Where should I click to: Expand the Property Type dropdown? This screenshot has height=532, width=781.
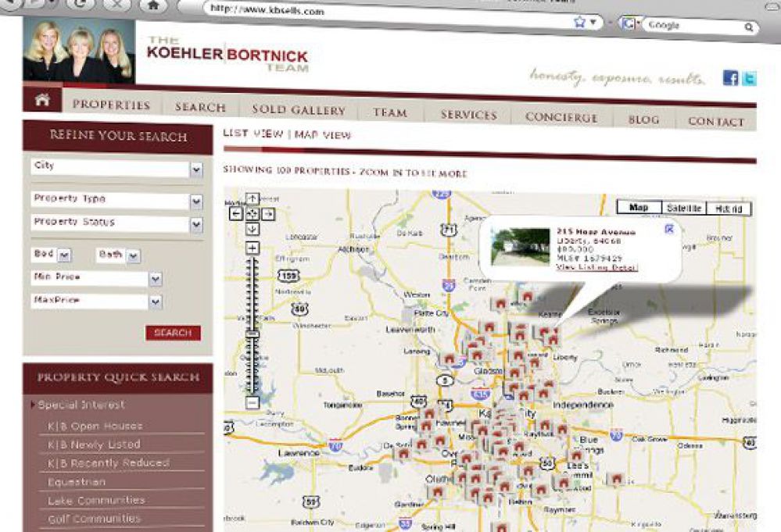tap(196, 202)
